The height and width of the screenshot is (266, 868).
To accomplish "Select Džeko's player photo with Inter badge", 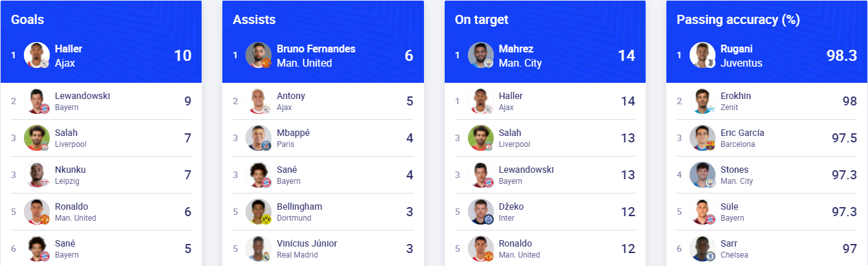I will [x=481, y=212].
